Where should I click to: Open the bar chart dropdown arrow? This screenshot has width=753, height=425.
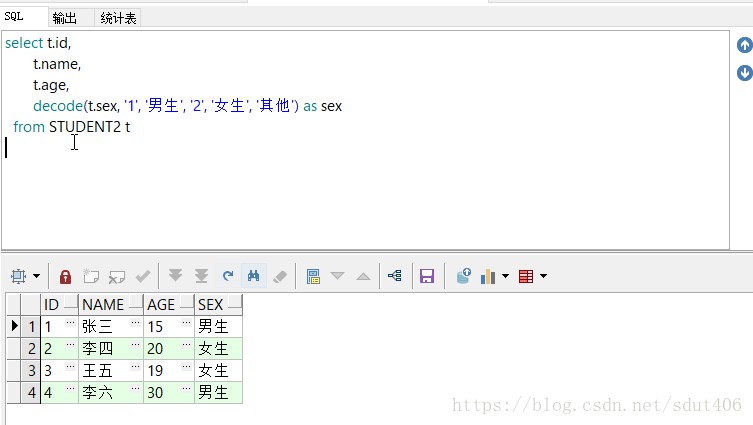point(505,276)
